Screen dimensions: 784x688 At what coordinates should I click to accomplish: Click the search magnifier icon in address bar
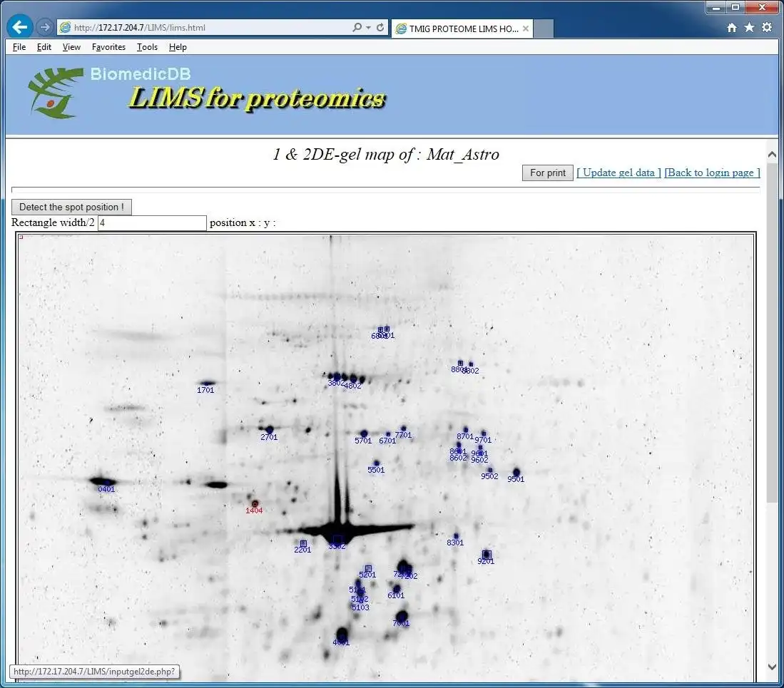click(x=357, y=28)
